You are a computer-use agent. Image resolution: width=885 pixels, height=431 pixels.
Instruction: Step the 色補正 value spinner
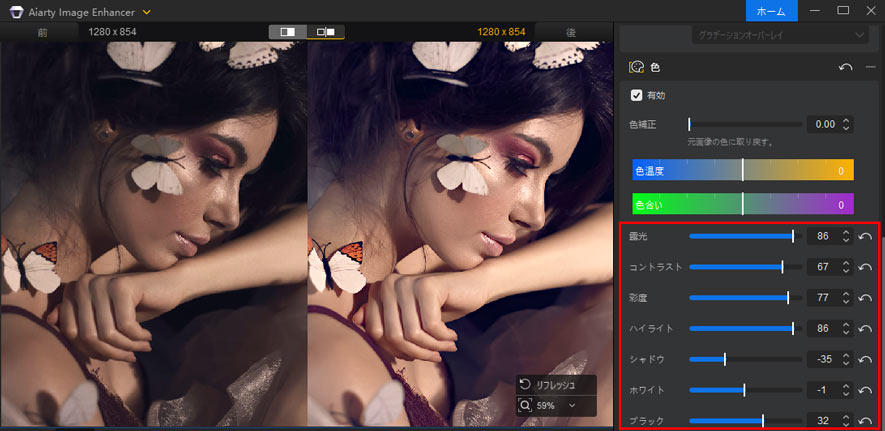(x=845, y=124)
